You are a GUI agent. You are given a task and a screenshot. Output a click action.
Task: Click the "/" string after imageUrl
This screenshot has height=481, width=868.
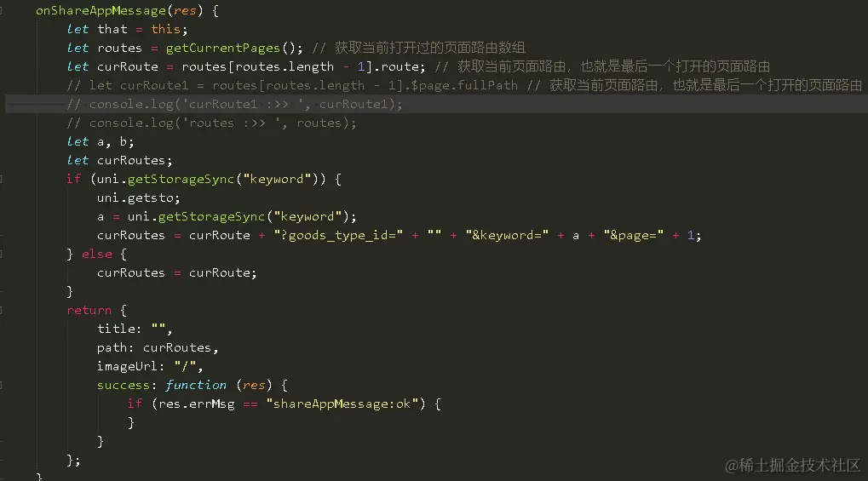click(x=185, y=366)
